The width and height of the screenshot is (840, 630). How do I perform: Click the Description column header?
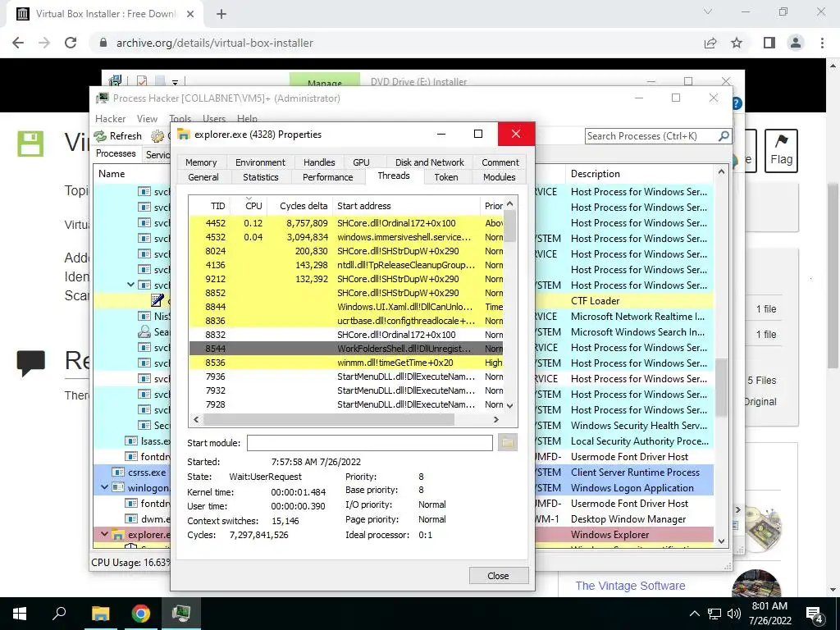[x=640, y=174]
